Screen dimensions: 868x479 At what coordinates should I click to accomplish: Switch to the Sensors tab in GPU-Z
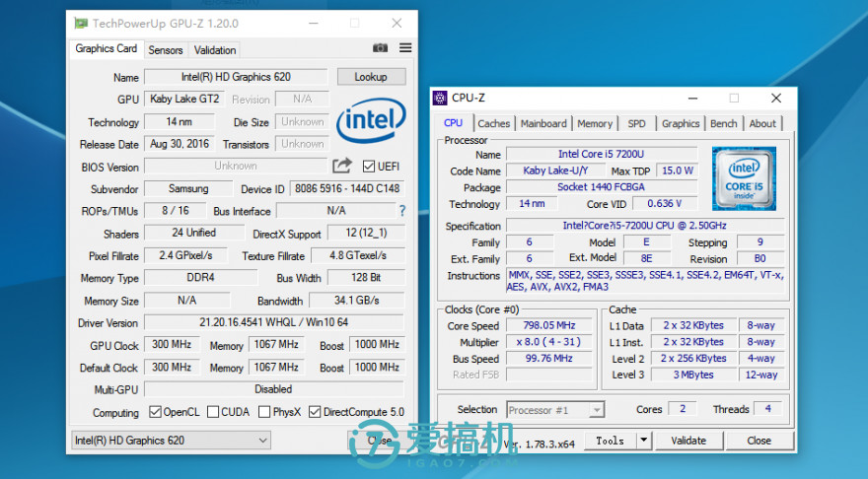point(165,50)
